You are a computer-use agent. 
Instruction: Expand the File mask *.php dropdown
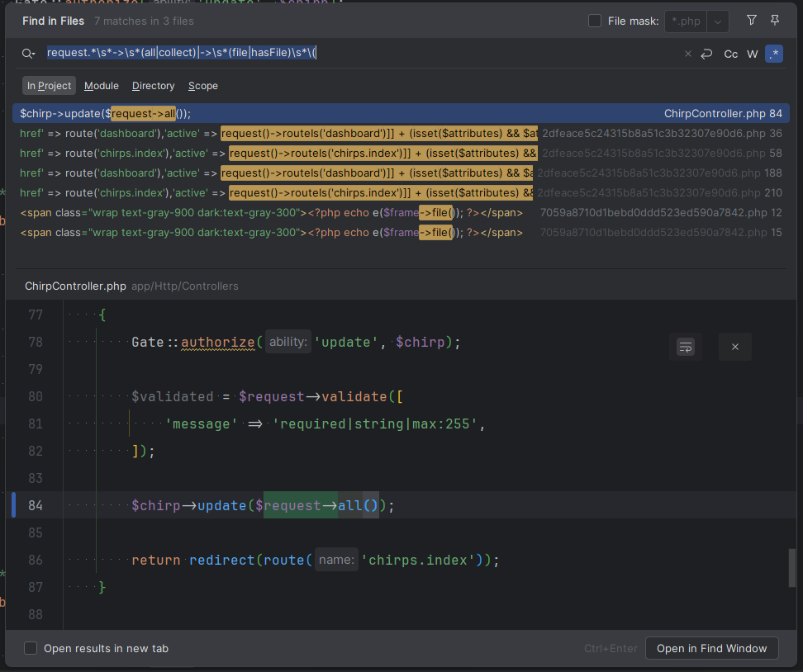coord(718,21)
